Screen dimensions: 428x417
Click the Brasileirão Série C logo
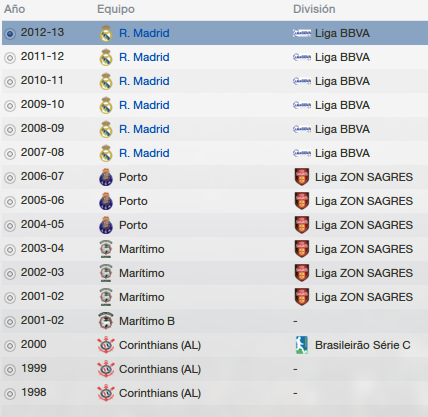click(x=302, y=345)
